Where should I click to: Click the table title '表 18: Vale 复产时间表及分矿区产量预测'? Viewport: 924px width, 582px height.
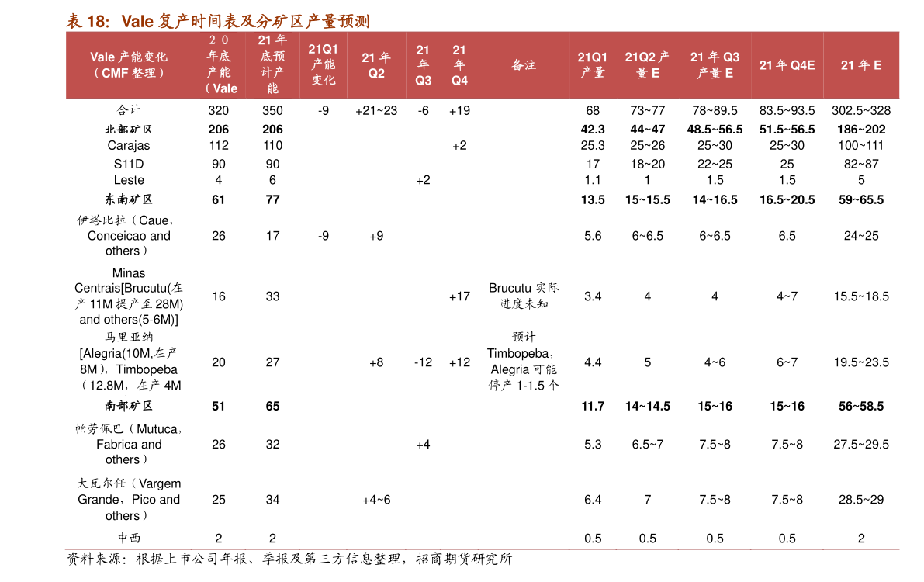pyautogui.click(x=217, y=22)
